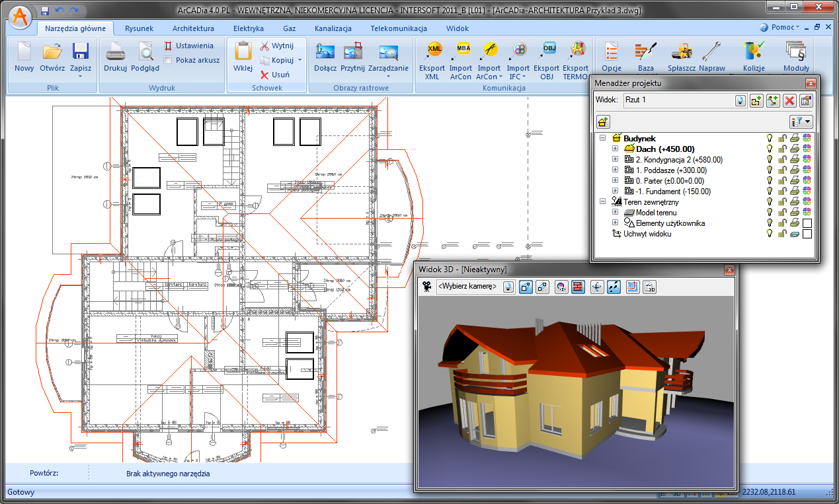Viewport: 839px width, 504px height.
Task: Switch to the Rysunek ribbon tab
Action: click(139, 28)
